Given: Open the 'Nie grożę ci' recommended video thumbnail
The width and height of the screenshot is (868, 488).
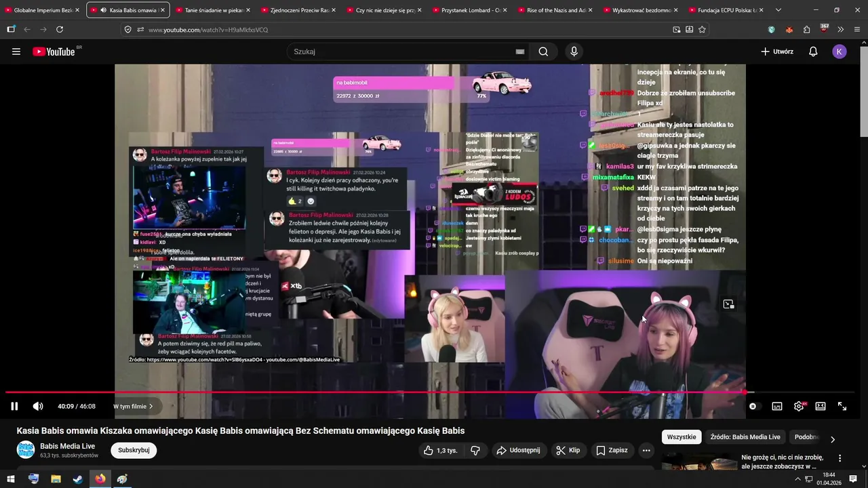Looking at the screenshot, I should coord(698,461).
